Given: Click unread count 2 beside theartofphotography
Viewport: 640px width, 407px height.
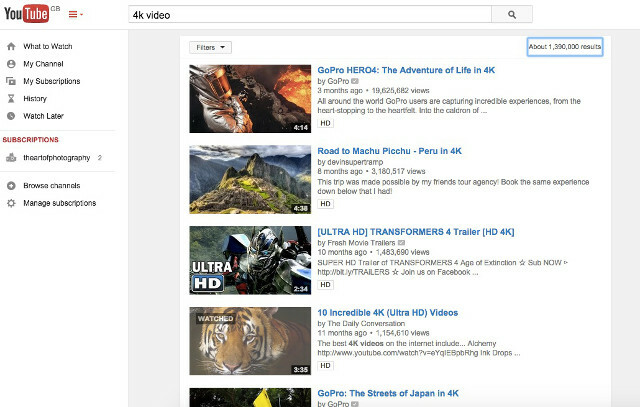Looking at the screenshot, I should 100,158.
